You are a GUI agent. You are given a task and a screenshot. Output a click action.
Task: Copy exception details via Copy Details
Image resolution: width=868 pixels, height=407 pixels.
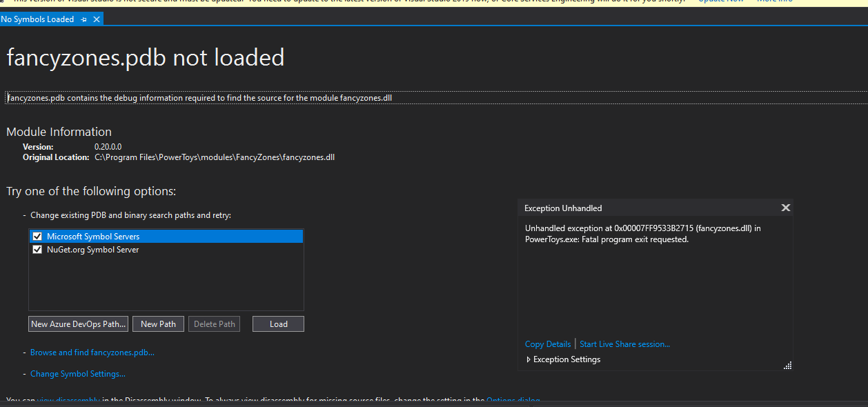coord(548,344)
